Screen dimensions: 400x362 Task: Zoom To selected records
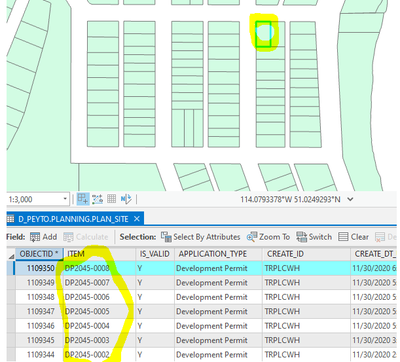click(x=268, y=237)
